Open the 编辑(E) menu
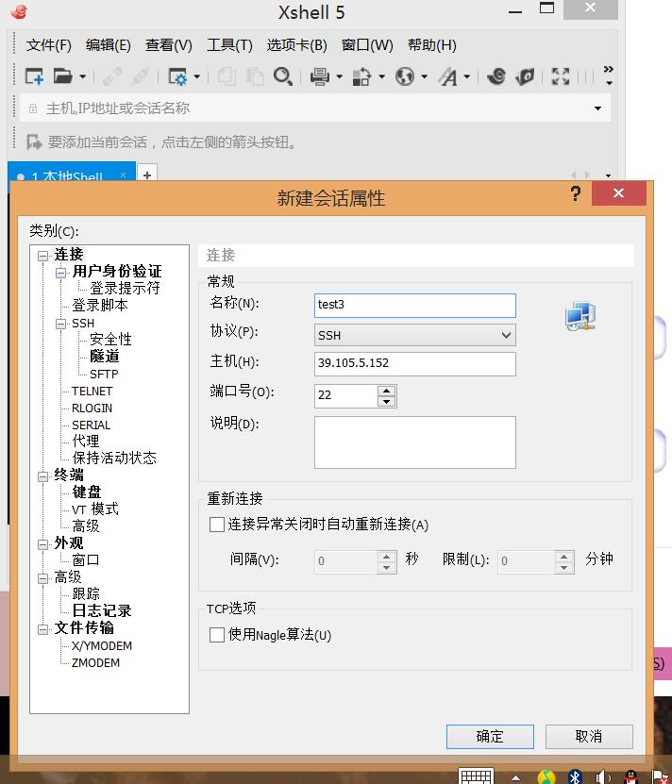Viewport: 672px width, 784px height. pyautogui.click(x=109, y=45)
